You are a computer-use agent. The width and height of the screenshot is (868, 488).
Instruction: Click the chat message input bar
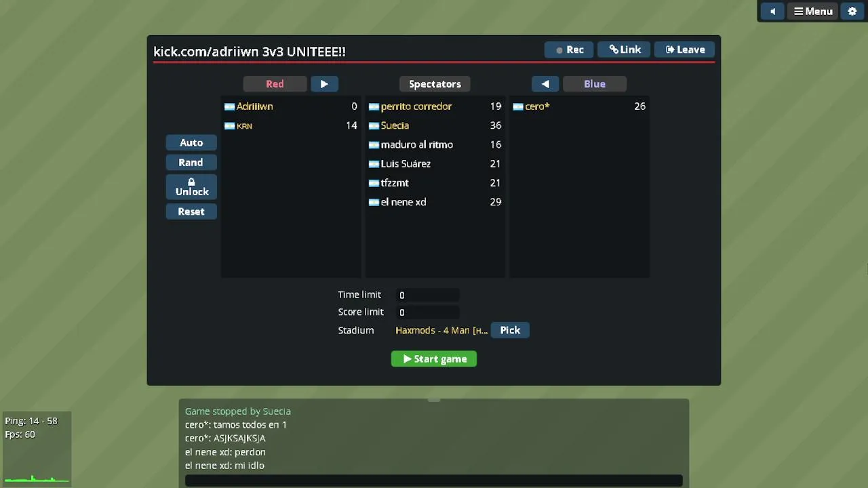point(434,481)
